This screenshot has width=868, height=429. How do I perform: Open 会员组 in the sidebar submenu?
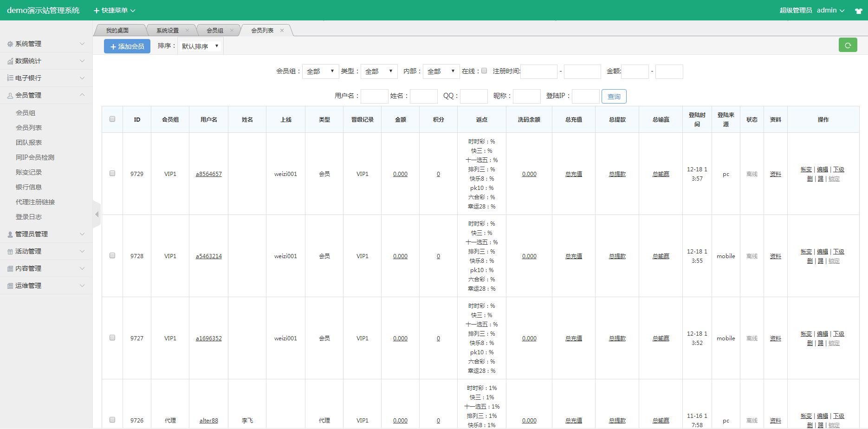(x=26, y=113)
